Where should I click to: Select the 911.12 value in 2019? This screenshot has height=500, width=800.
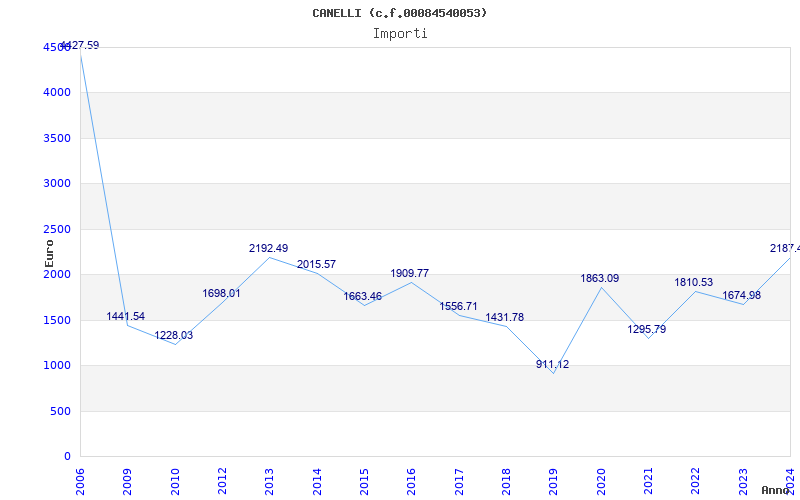(x=552, y=365)
